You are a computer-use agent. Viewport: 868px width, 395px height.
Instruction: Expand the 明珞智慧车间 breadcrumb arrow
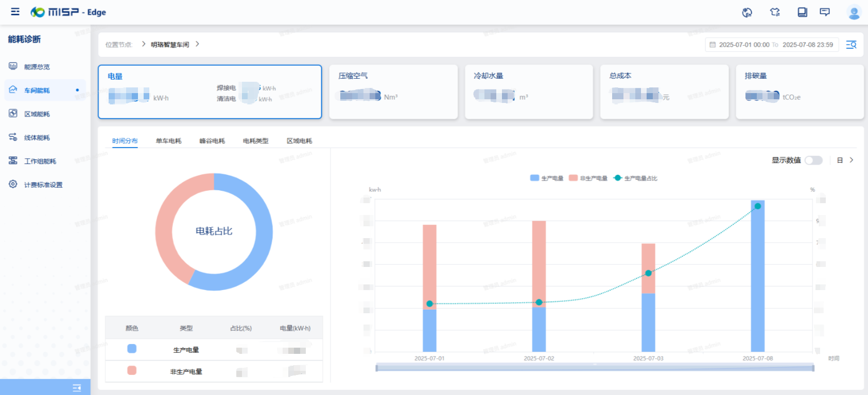[x=197, y=44]
